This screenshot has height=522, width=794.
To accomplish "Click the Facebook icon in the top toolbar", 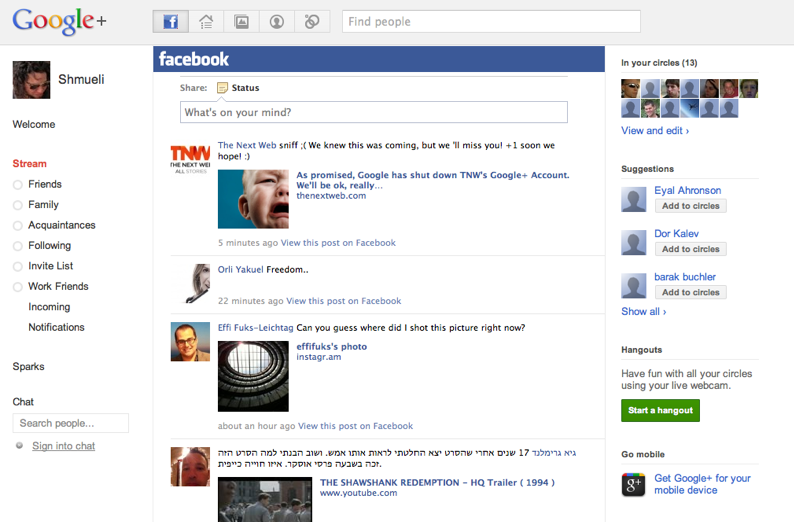I will [170, 21].
